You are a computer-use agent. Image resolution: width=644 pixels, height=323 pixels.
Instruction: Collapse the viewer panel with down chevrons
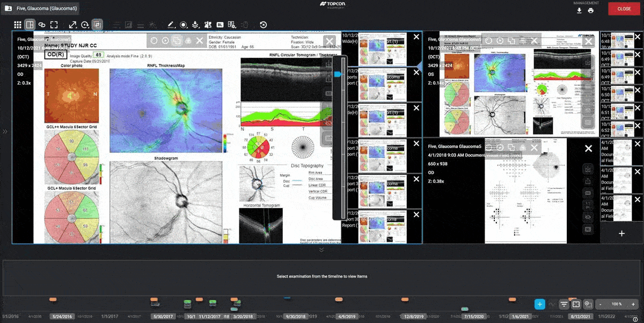click(321, 249)
